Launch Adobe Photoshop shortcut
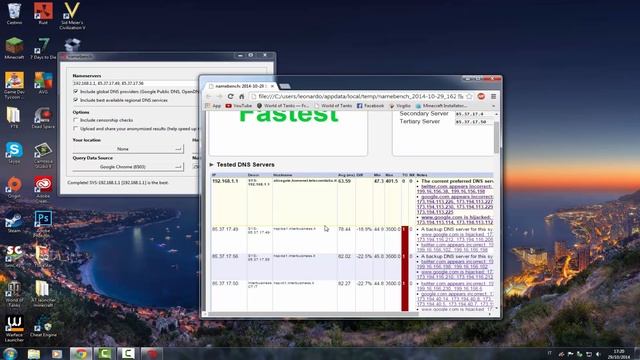The image size is (640, 360). (43, 224)
